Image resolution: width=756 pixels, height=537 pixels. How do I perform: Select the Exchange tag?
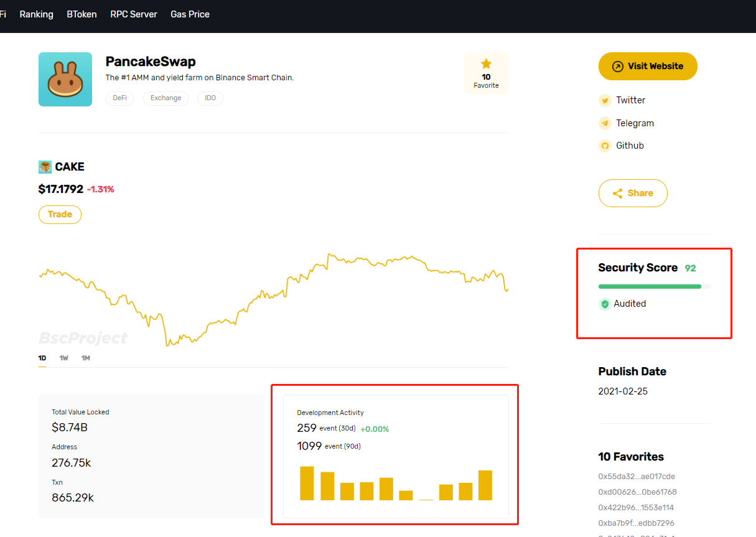click(166, 98)
